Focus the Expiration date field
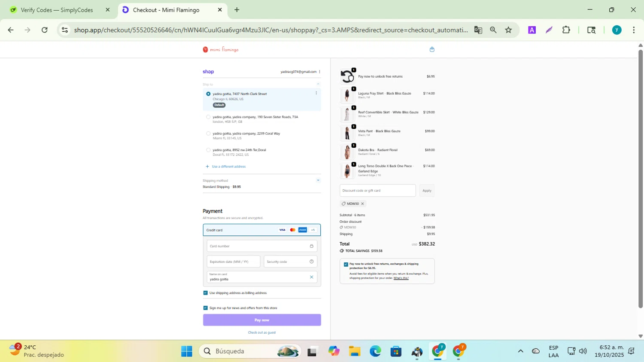The width and height of the screenshot is (644, 362). point(234,262)
